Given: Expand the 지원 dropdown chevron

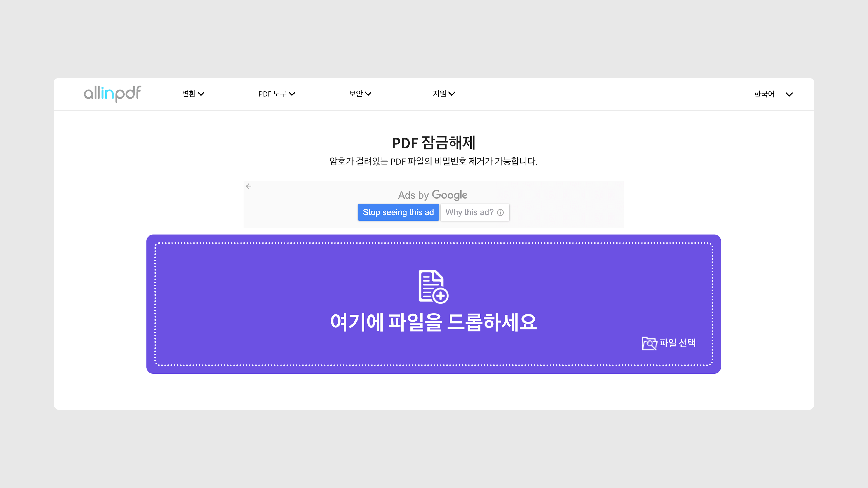Looking at the screenshot, I should tap(452, 94).
